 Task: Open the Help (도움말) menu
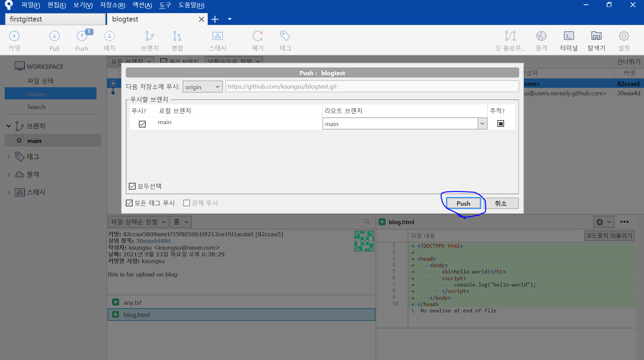pyautogui.click(x=191, y=5)
